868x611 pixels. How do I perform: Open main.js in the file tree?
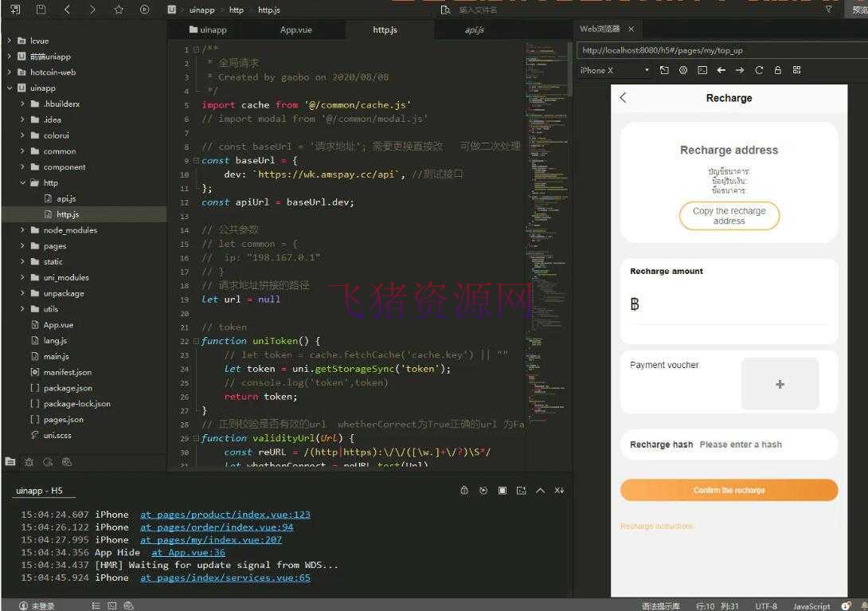[x=56, y=356]
